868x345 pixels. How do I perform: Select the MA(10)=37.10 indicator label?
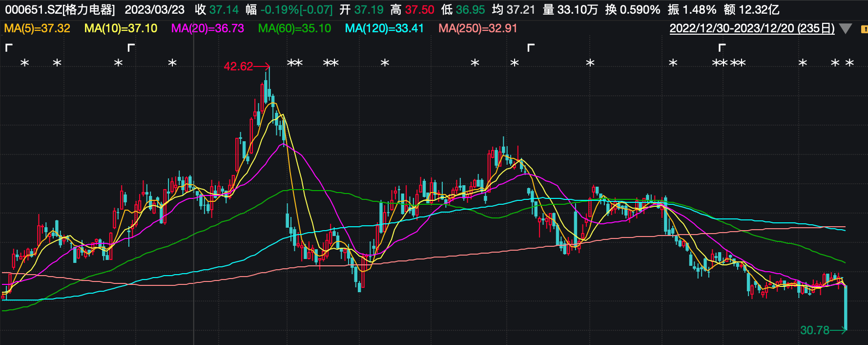click(x=121, y=28)
